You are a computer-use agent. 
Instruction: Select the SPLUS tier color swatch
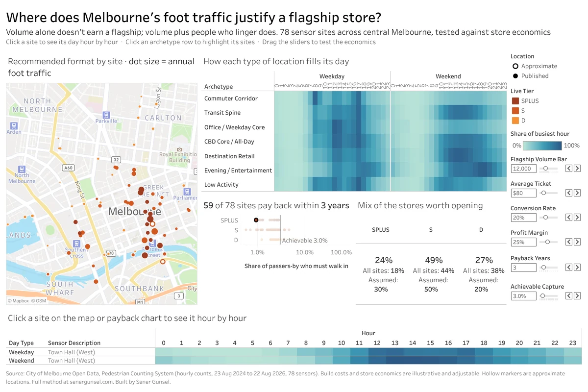(x=515, y=101)
